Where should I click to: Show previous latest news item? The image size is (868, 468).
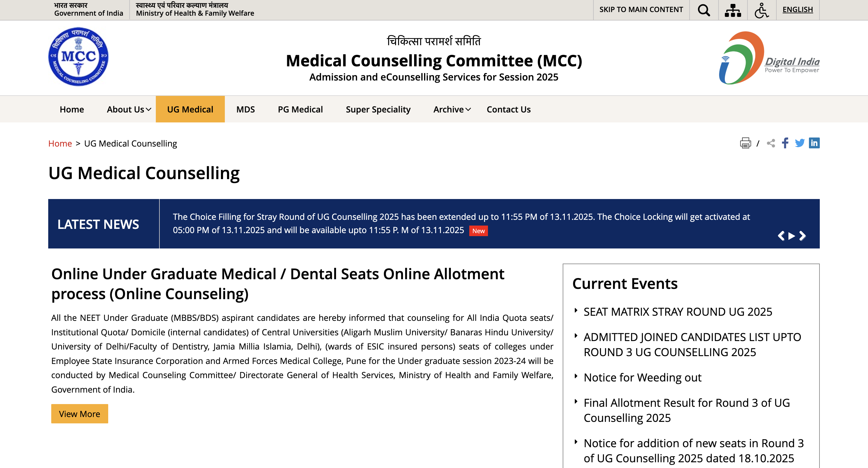781,236
